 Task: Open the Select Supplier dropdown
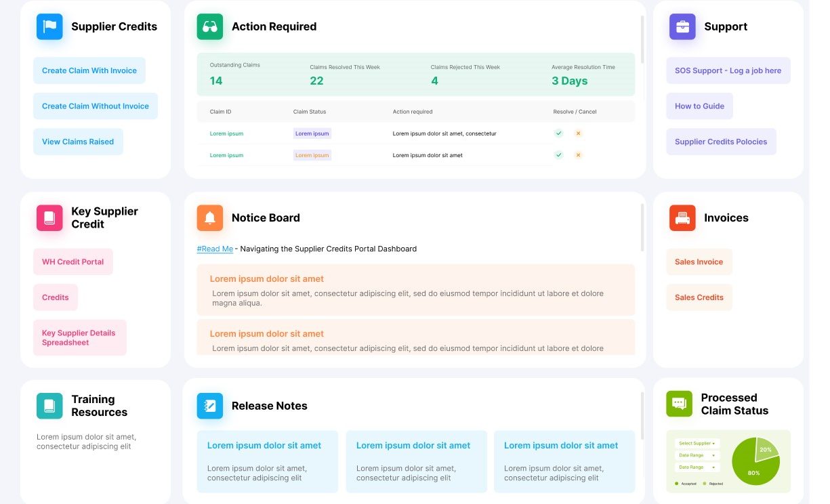697,444
